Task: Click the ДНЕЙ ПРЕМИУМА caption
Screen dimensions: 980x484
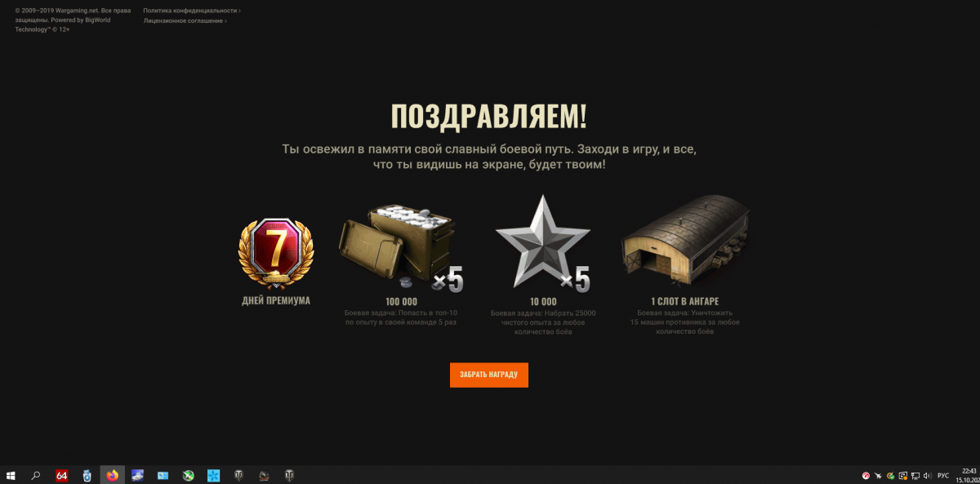Action: [x=276, y=300]
